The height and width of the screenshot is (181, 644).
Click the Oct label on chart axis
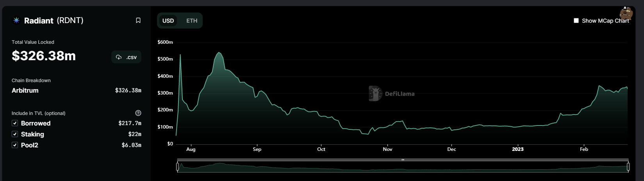(x=321, y=149)
